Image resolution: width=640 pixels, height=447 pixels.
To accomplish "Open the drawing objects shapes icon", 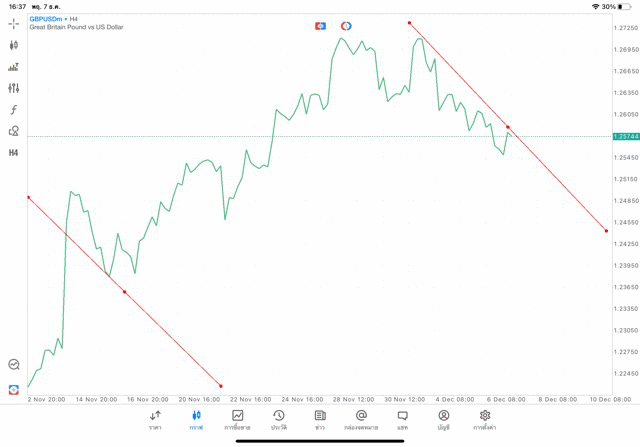I will 14,131.
